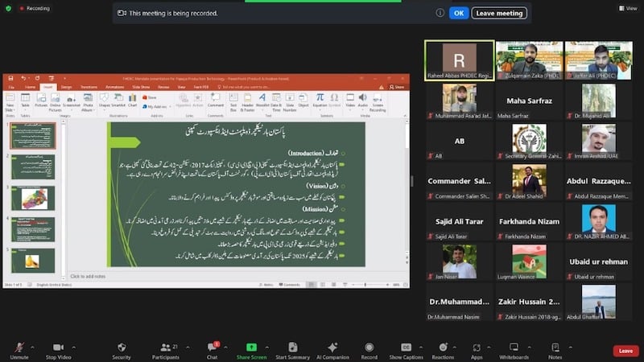Click the Leave meeting button
The height and width of the screenshot is (362, 644).
click(499, 13)
